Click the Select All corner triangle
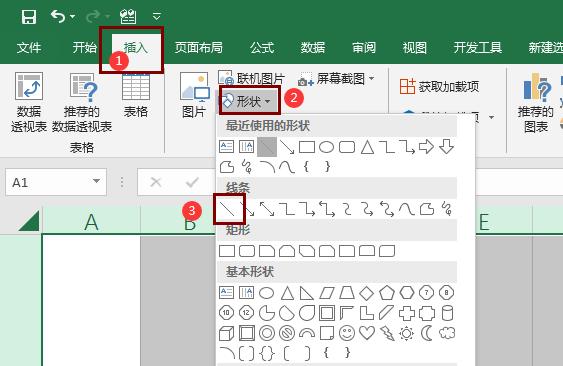The image size is (563, 366). [29, 221]
